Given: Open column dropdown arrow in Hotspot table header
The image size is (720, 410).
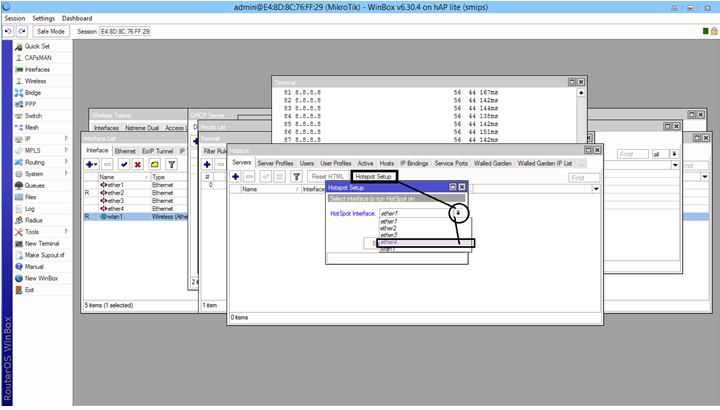Looking at the screenshot, I should point(596,189).
